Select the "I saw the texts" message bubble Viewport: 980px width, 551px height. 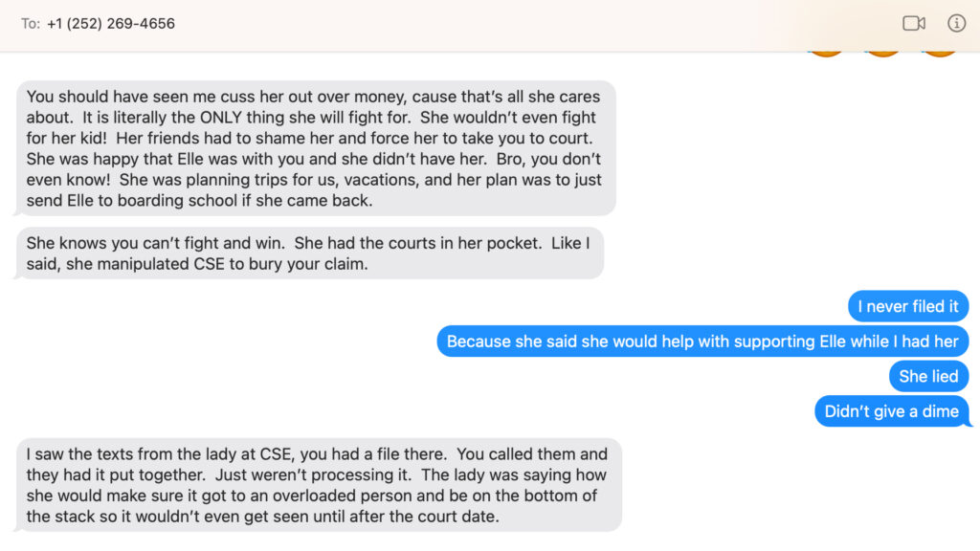click(319, 485)
